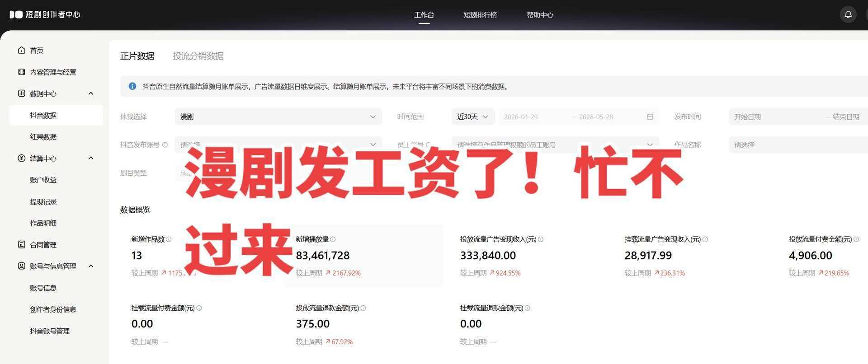Open the 体裁选择 漫剧 dropdown
Image resolution: width=868 pixels, height=364 pixels.
pyautogui.click(x=278, y=117)
